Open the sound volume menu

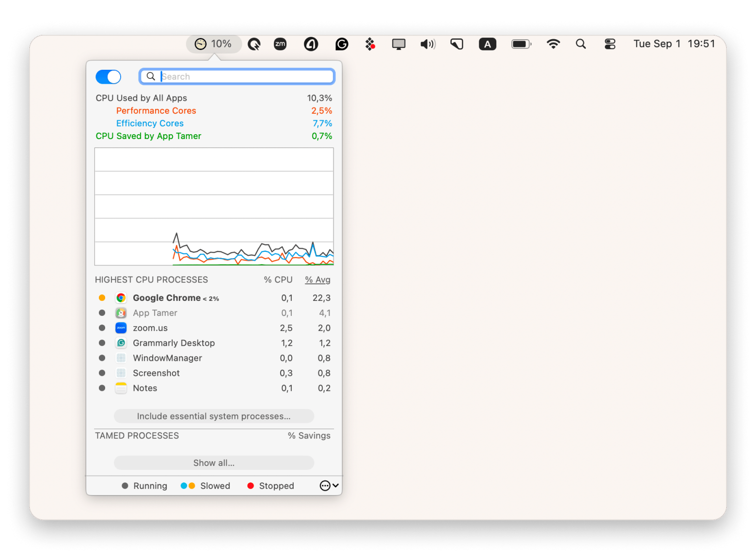point(428,44)
